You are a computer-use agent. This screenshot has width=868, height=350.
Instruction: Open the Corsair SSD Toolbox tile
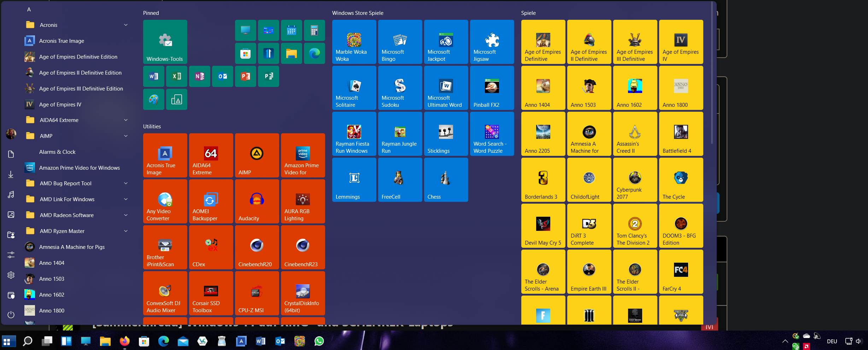(211, 293)
